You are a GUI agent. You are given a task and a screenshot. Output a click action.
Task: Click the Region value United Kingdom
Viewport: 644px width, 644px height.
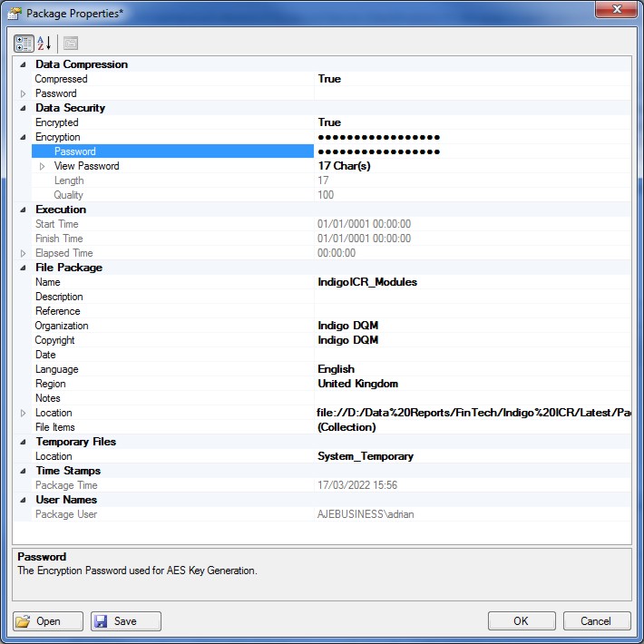click(357, 384)
